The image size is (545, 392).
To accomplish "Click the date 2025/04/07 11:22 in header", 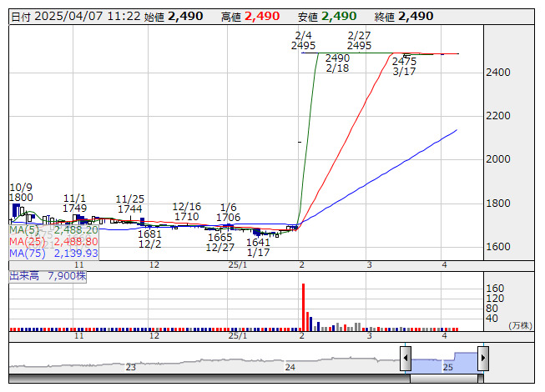I will pos(88,17).
